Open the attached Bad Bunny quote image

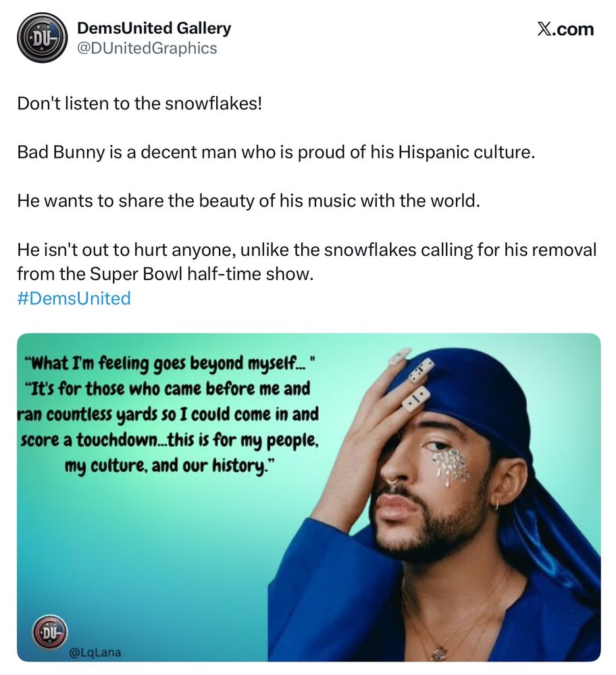pos(309,497)
